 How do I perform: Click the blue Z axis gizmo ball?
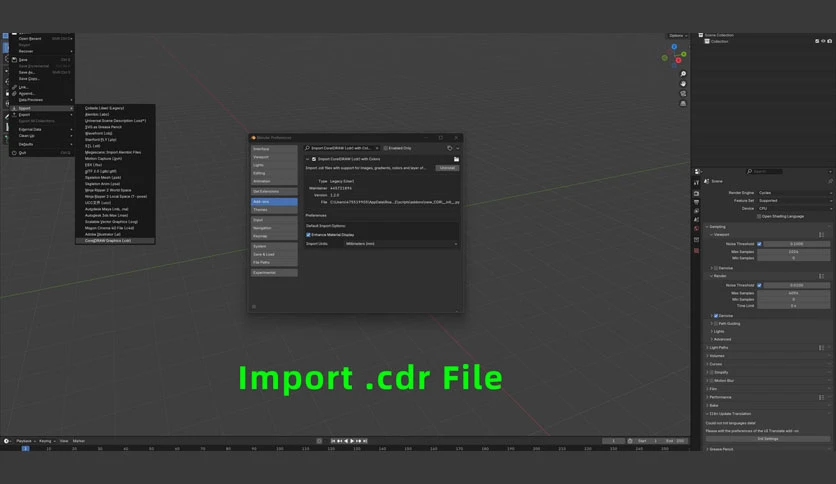click(674, 47)
